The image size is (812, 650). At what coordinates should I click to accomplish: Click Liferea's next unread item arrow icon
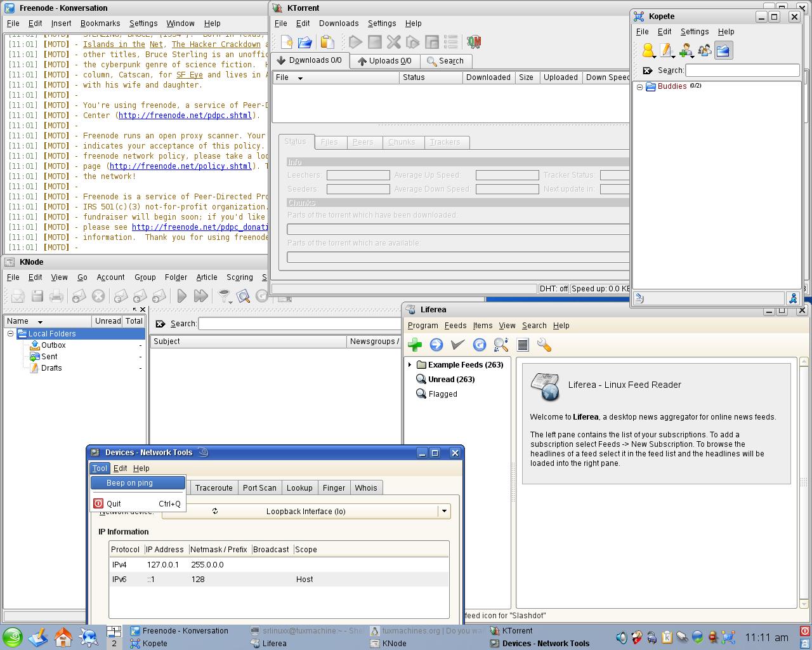[436, 345]
